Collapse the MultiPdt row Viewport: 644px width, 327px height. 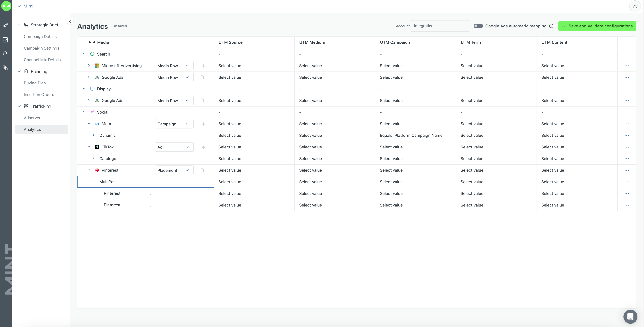coord(93,182)
